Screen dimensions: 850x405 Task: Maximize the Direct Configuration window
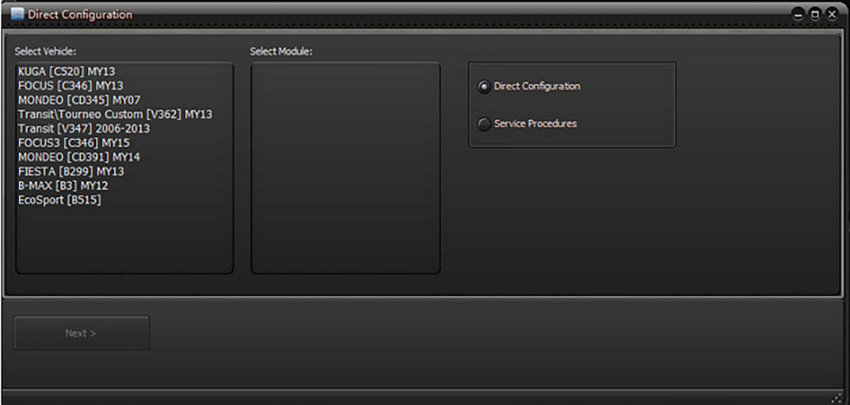point(815,15)
